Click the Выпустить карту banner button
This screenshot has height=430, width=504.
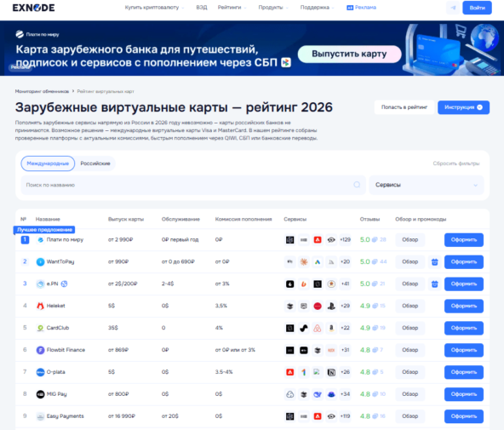[349, 54]
